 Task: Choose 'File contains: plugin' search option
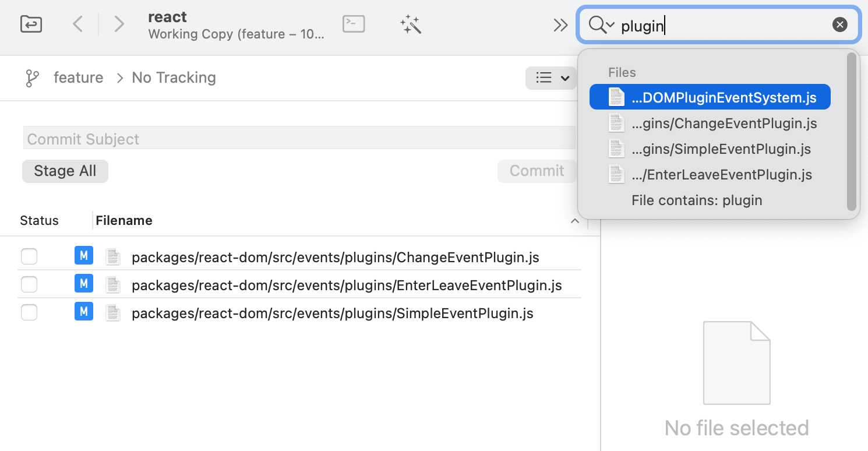(697, 200)
